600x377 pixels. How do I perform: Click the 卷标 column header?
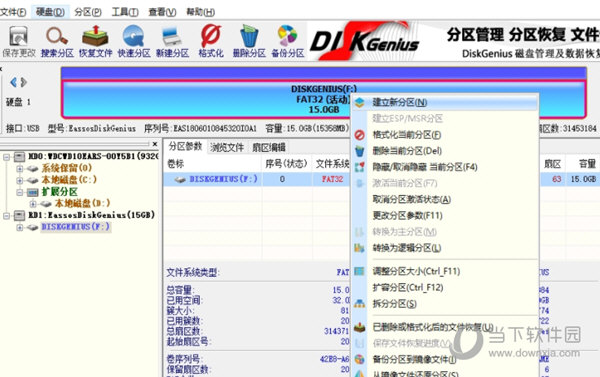pos(175,164)
